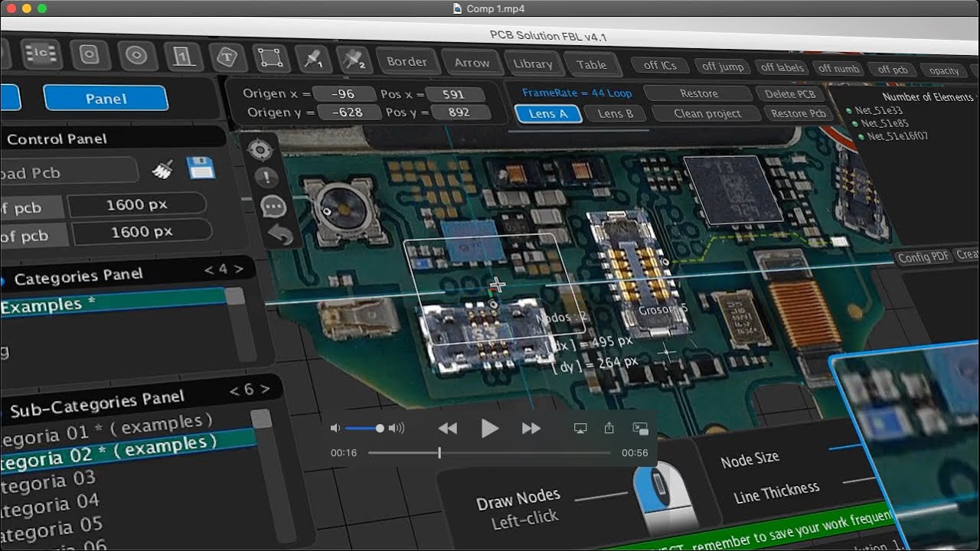Image resolution: width=980 pixels, height=551 pixels.
Task: Select the circular pad tool icon
Action: point(136,55)
